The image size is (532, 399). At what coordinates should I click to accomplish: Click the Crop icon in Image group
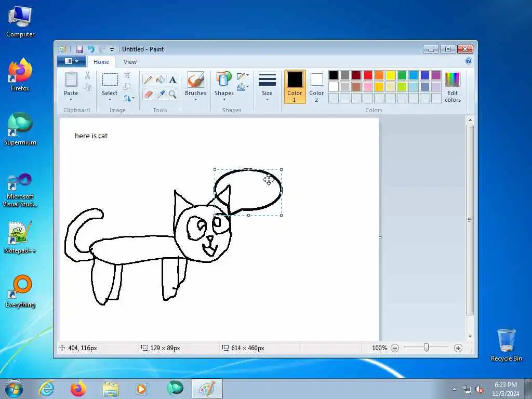click(x=127, y=75)
